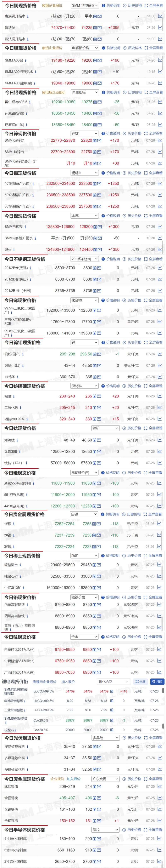Click the info icon next to 镍豆

(14, 250)
